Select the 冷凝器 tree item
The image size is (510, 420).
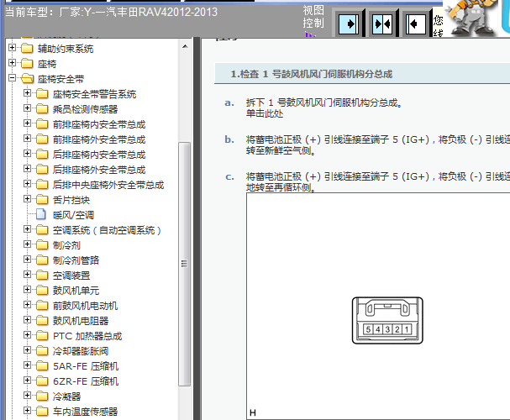[66, 396]
